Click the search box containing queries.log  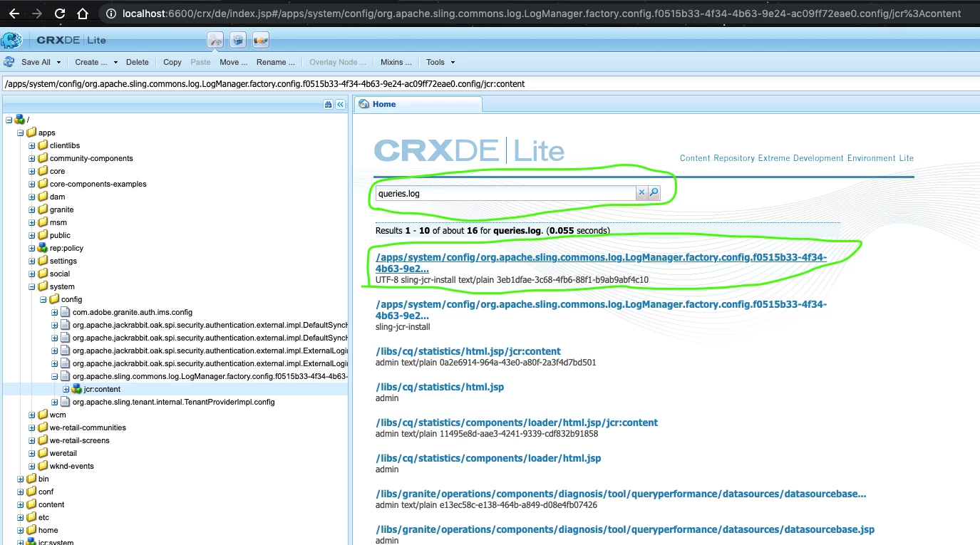coord(505,193)
